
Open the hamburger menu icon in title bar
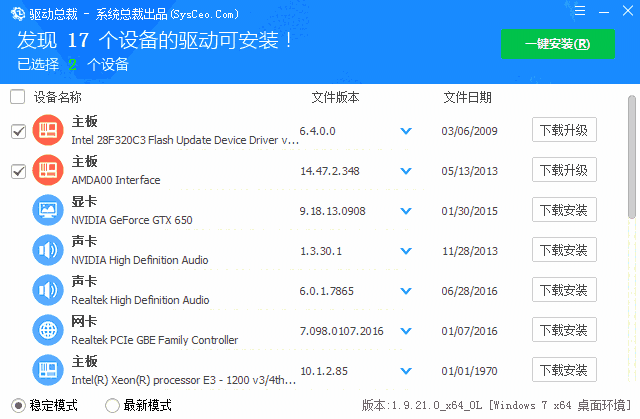pyautogui.click(x=580, y=11)
